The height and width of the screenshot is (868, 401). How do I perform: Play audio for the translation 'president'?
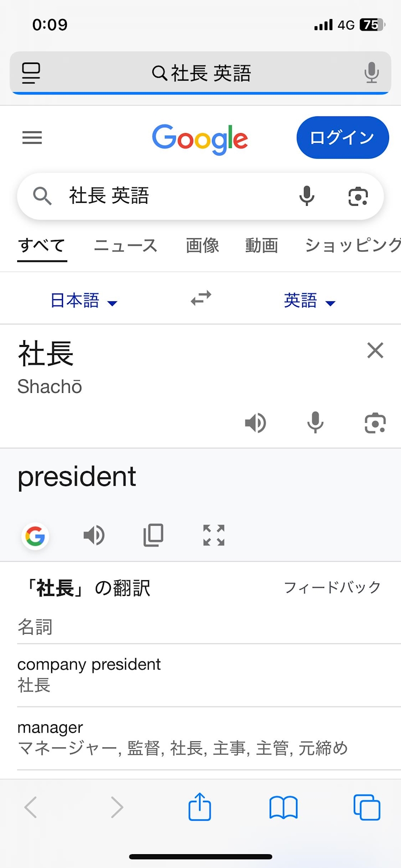pyautogui.click(x=94, y=535)
